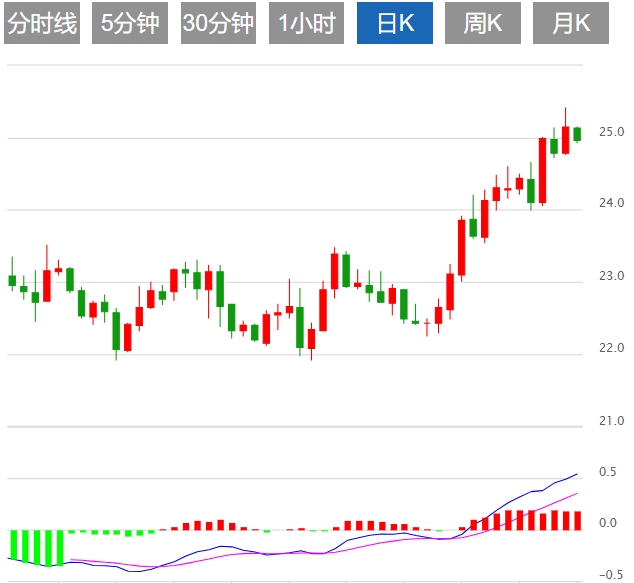
Task: Click the last green candlestick on the right
Action: 577,134
